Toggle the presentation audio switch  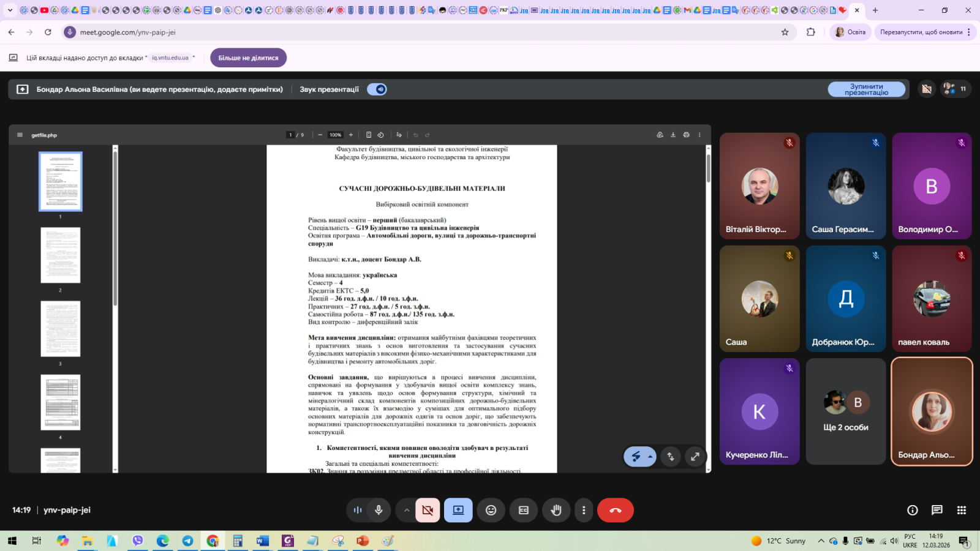click(377, 89)
